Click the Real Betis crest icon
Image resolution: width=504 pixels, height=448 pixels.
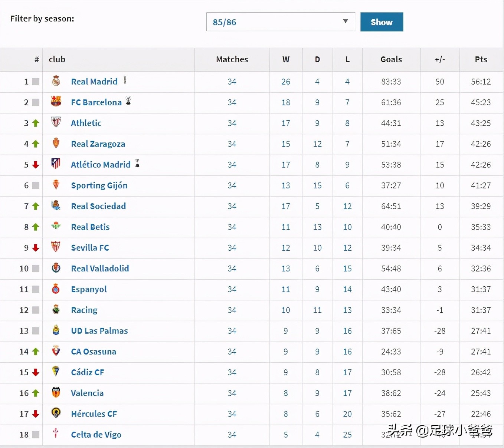pyautogui.click(x=56, y=226)
